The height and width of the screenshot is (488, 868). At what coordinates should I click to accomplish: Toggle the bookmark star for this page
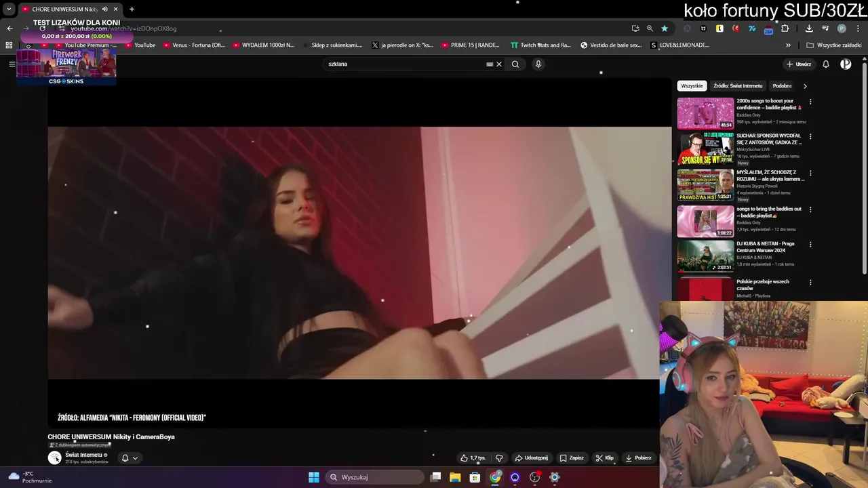pyautogui.click(x=665, y=28)
